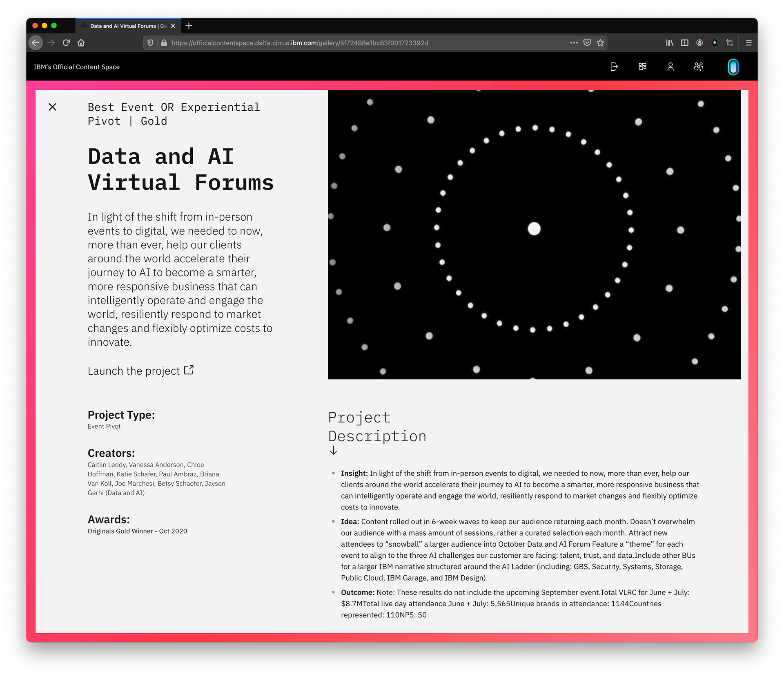This screenshot has width=784, height=677.
Task: Open a new browser tab
Action: (x=189, y=26)
